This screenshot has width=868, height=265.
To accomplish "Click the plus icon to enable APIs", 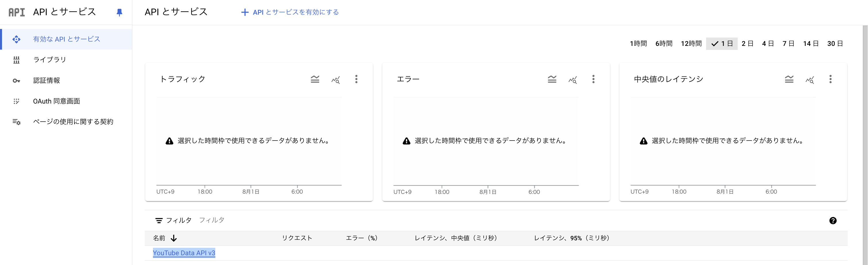I will 245,12.
